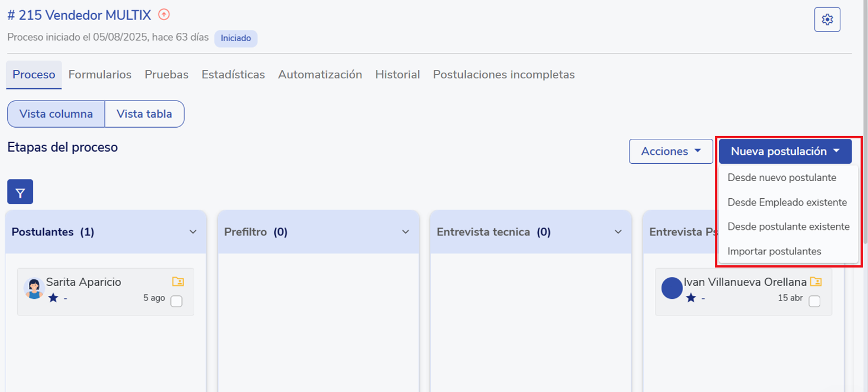
Task: Open the Acciones dropdown
Action: [x=670, y=151]
